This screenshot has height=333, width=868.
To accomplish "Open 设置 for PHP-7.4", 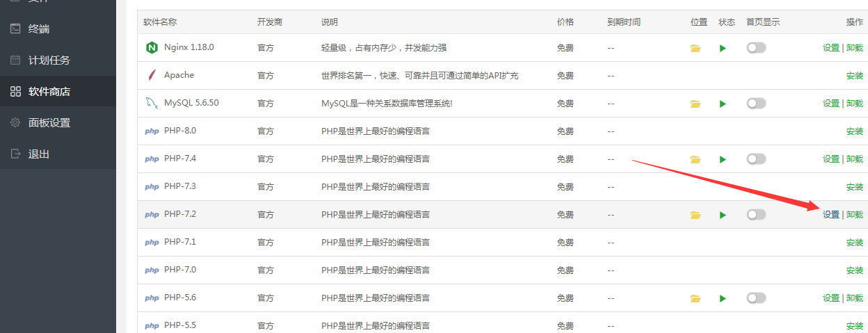I will tap(830, 159).
